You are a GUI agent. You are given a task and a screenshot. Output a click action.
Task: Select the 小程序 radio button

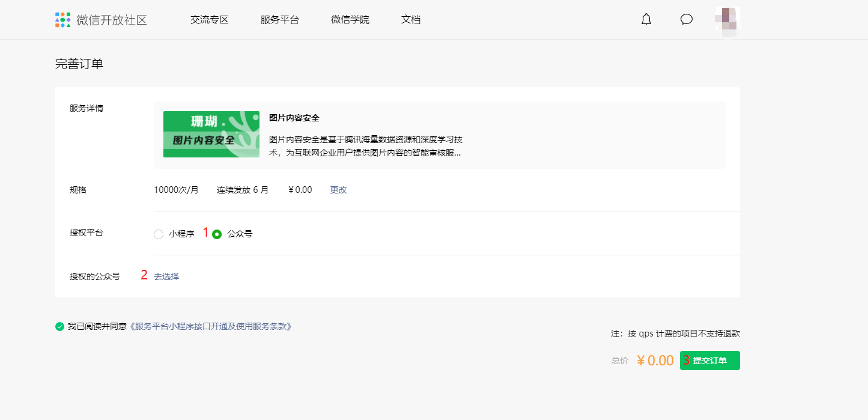pyautogui.click(x=159, y=234)
